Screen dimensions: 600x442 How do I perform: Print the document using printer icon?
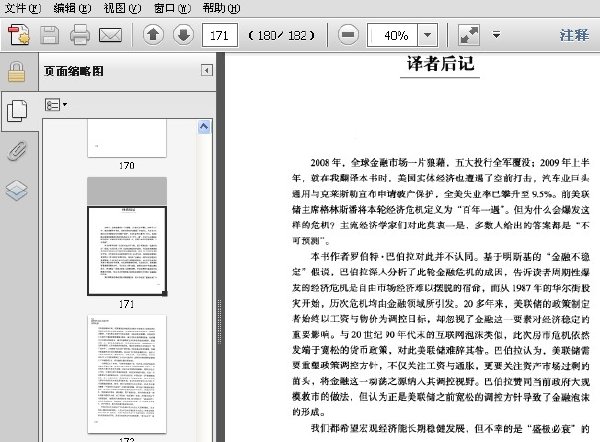pos(80,35)
